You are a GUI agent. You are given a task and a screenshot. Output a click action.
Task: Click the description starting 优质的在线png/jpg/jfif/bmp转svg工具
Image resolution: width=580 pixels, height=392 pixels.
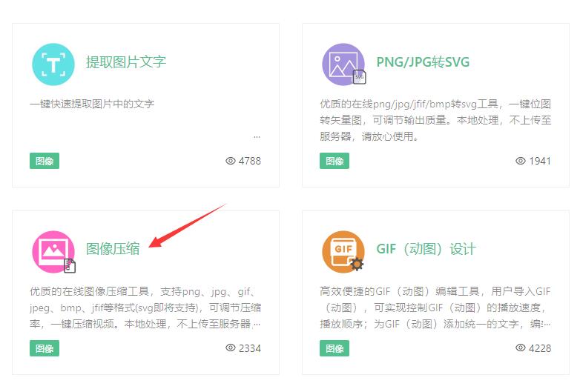tap(435, 120)
